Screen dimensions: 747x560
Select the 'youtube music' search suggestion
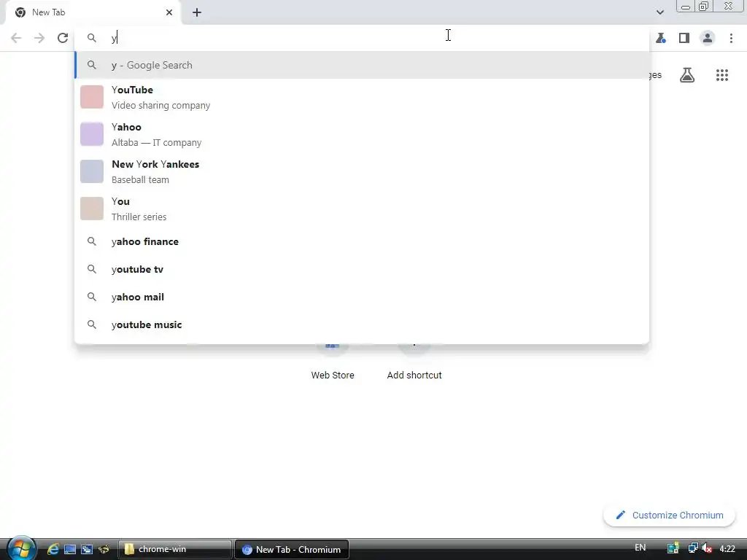coord(362,324)
